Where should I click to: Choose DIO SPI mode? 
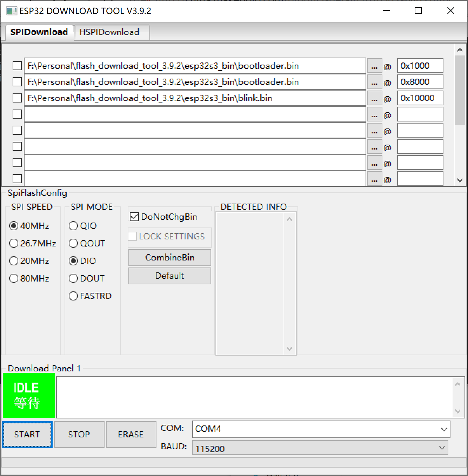pos(82,261)
